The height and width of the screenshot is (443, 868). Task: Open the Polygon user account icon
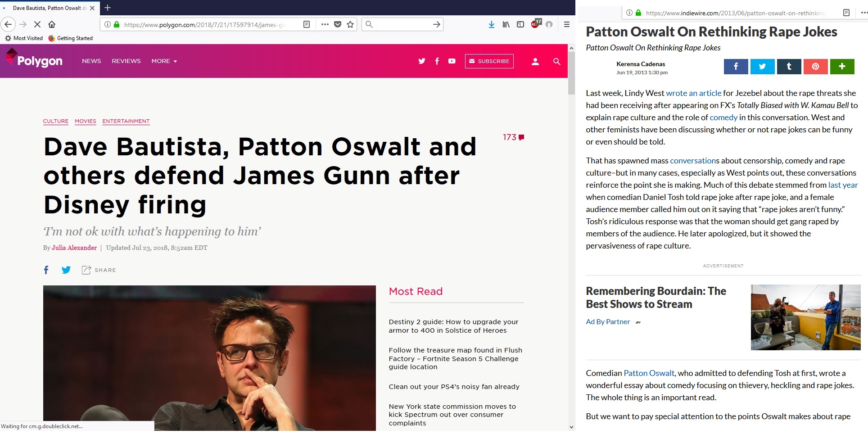tap(535, 61)
